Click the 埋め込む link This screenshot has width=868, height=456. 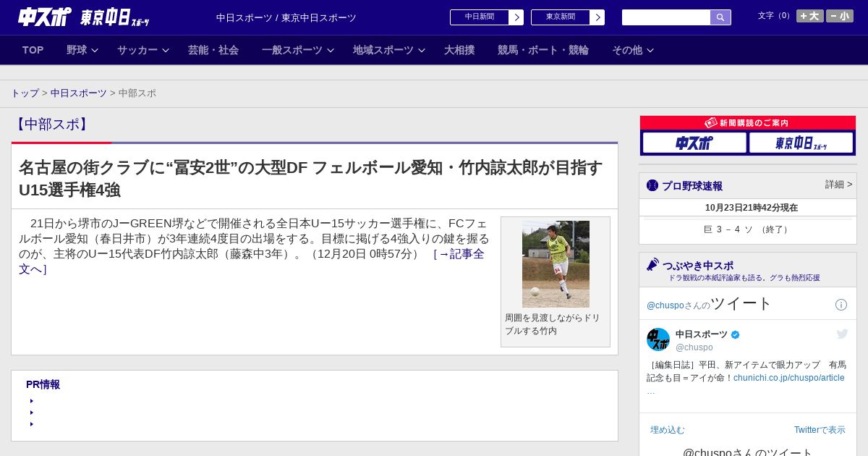pos(668,430)
